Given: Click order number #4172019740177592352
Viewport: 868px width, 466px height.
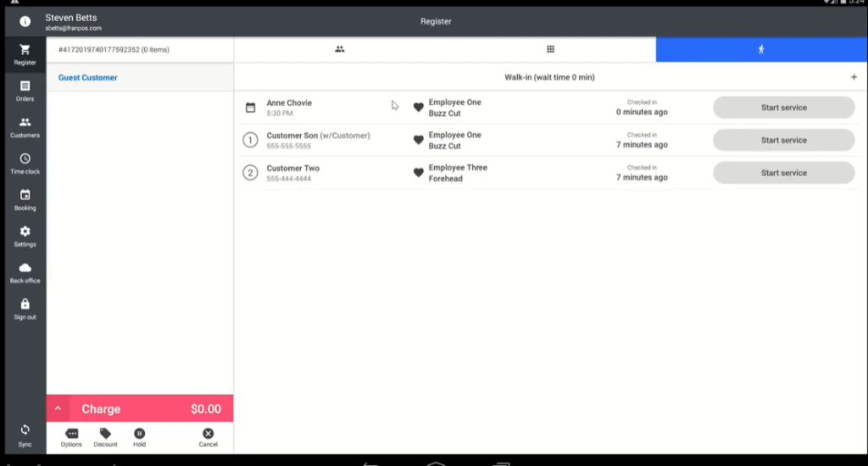Looking at the screenshot, I should [98, 49].
